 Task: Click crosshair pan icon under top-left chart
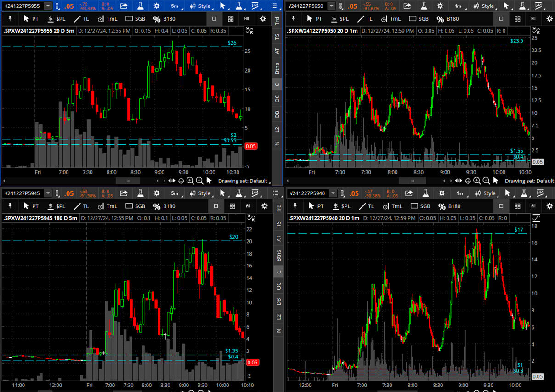coord(181,181)
